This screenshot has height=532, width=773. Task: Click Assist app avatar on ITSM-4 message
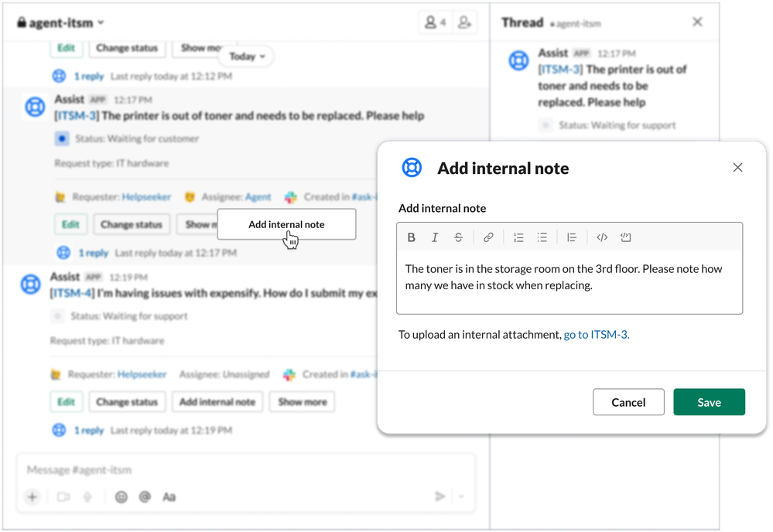(31, 284)
